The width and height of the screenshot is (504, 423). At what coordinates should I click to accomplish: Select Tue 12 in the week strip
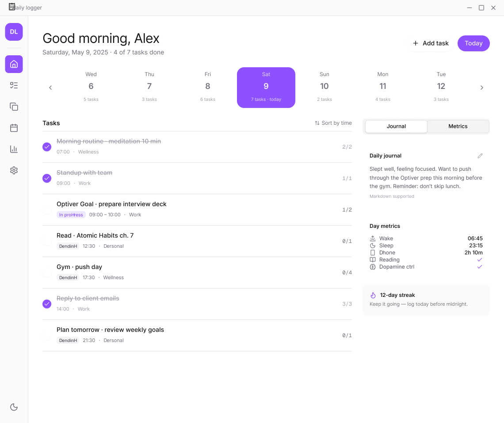(441, 88)
